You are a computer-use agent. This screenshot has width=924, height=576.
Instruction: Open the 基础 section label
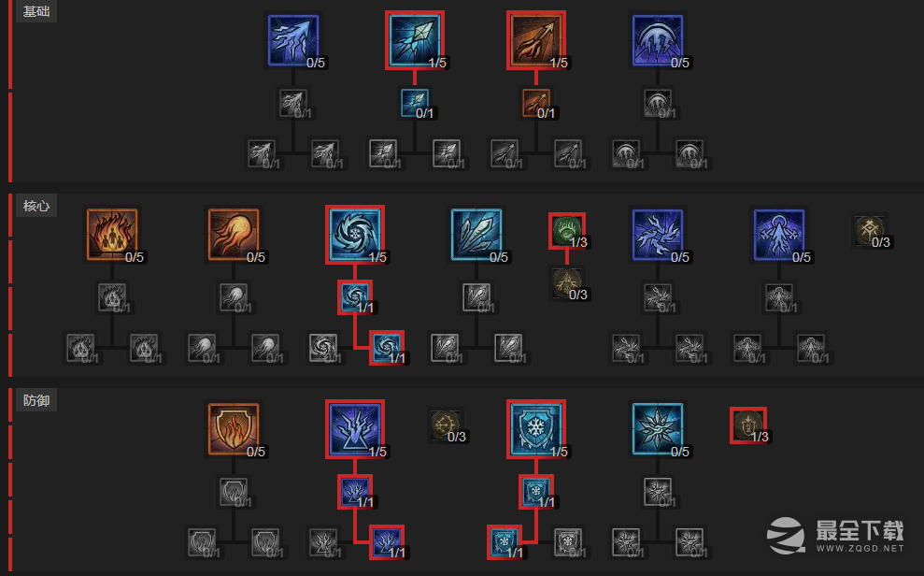pos(36,11)
